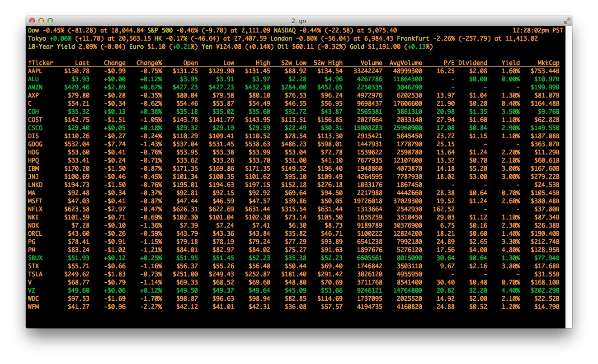Click the VZ ticker symbol
Image resolution: width=598 pixels, height=364 pixels.
coord(32,290)
